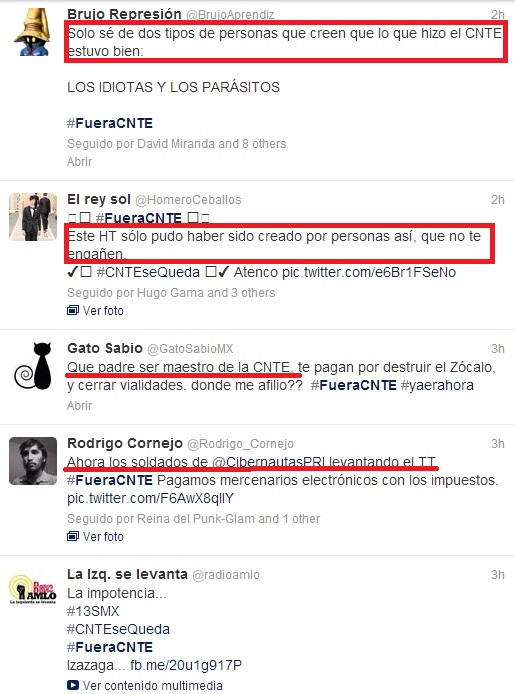Screen dimensions: 515x694
Task: Click Rodrigo Cornejo's profile photo
Action: tap(33, 461)
